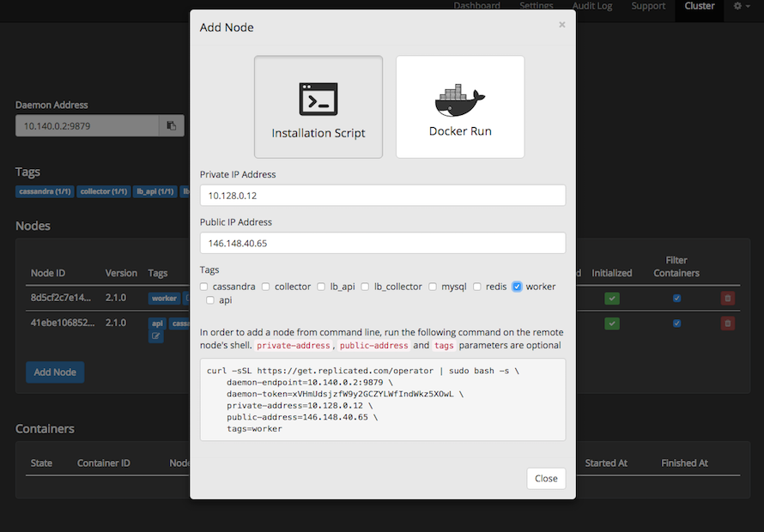Click the Add Node button
Screen dimensions: 764x532
coord(54,372)
